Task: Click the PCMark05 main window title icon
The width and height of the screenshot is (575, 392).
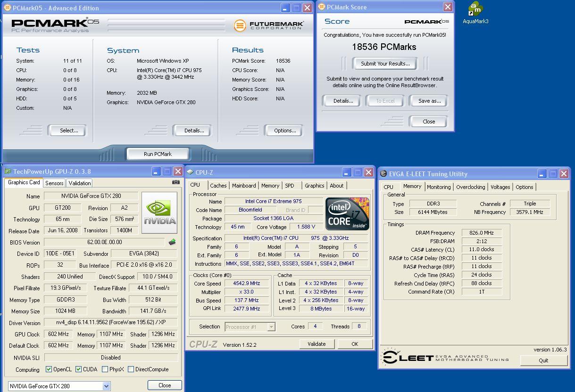Action: click(8, 8)
